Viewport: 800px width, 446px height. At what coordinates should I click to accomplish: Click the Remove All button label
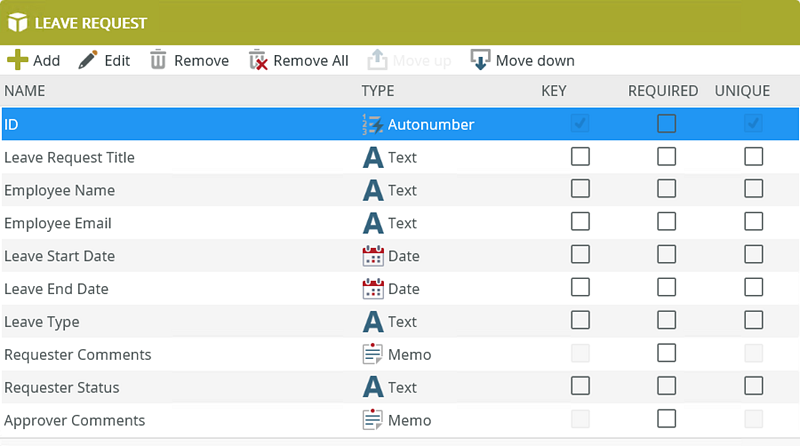coord(311,60)
